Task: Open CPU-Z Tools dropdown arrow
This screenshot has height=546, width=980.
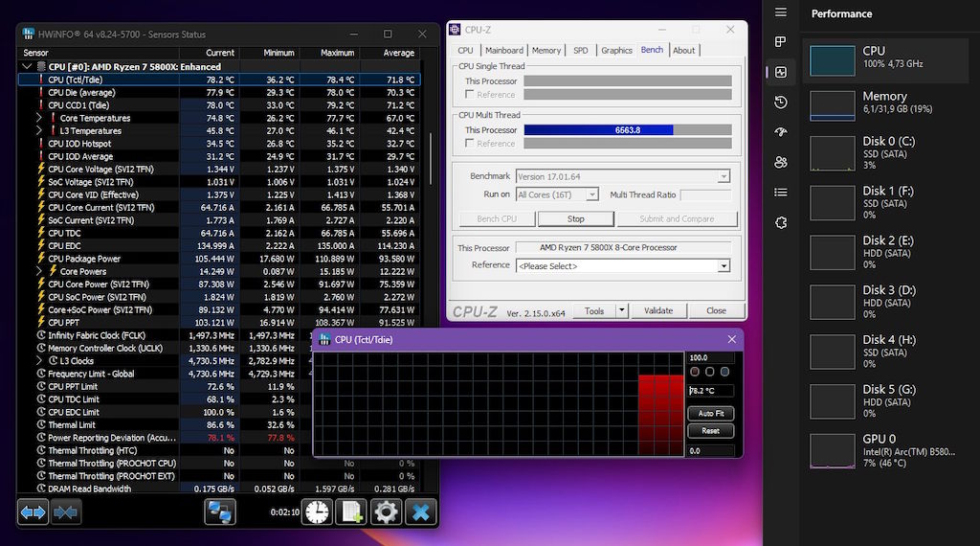Action: pyautogui.click(x=621, y=310)
